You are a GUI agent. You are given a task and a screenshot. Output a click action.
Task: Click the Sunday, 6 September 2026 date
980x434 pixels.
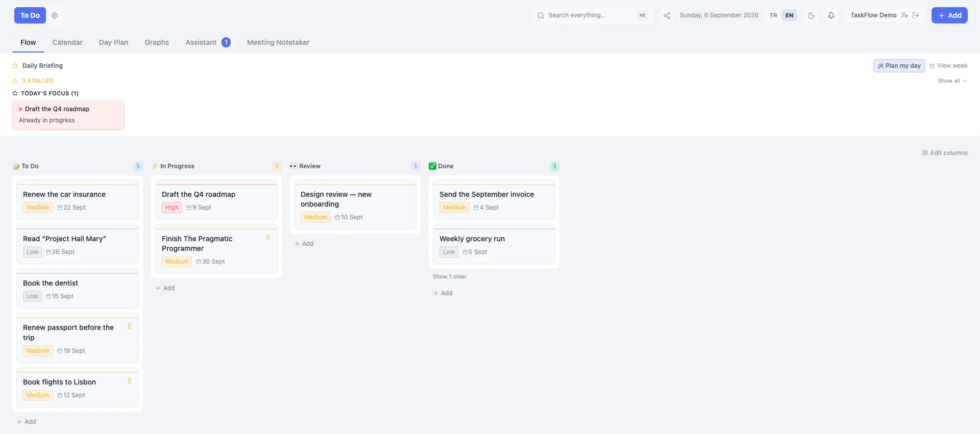click(x=719, y=15)
